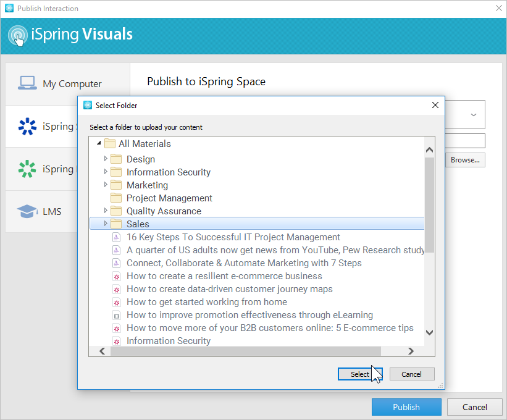Click the vertical scrollbar thumb in folder list

[429, 205]
